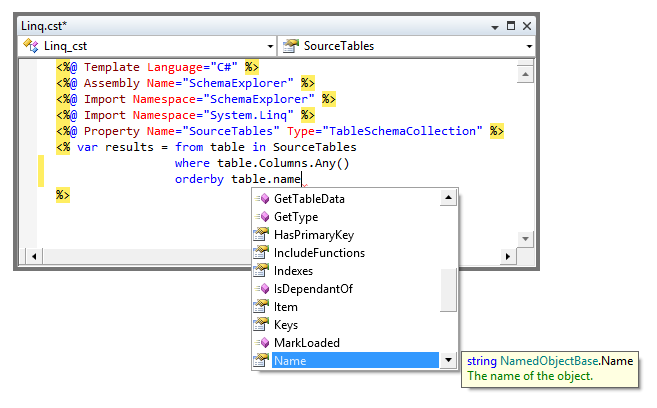Select Indexes from the autocomplete popup
The height and width of the screenshot is (408, 657).
[x=293, y=271]
